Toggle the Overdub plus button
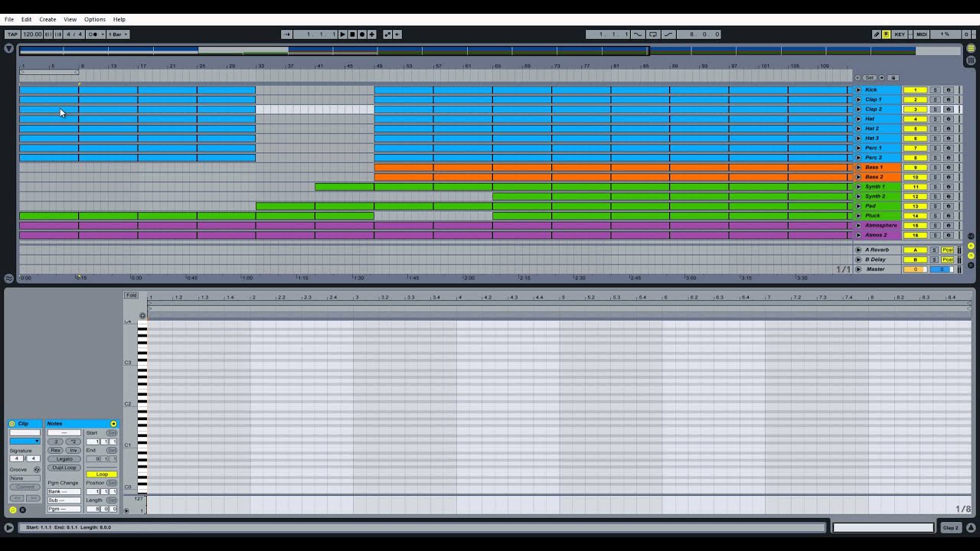Screen dimensions: 980x551 click(x=371, y=34)
